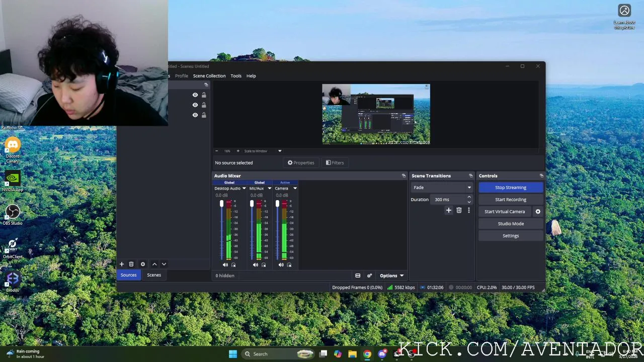Switch Audio Mixer layout icon

point(358,276)
